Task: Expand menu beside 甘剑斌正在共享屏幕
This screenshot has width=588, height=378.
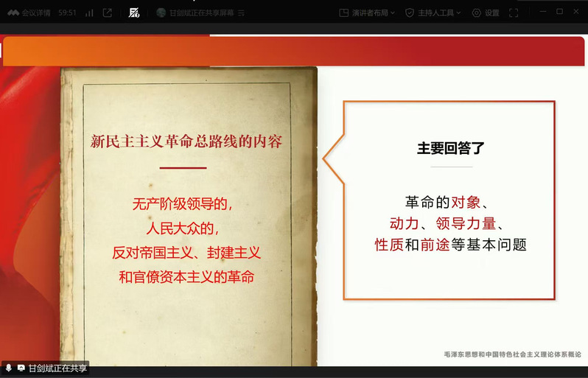Action: pyautogui.click(x=240, y=13)
